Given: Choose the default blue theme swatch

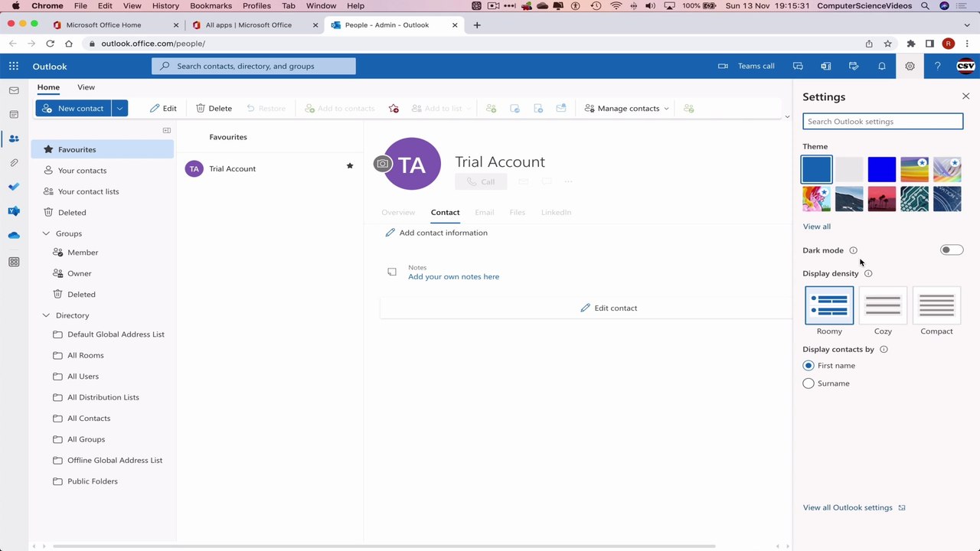Looking at the screenshot, I should coord(816,169).
